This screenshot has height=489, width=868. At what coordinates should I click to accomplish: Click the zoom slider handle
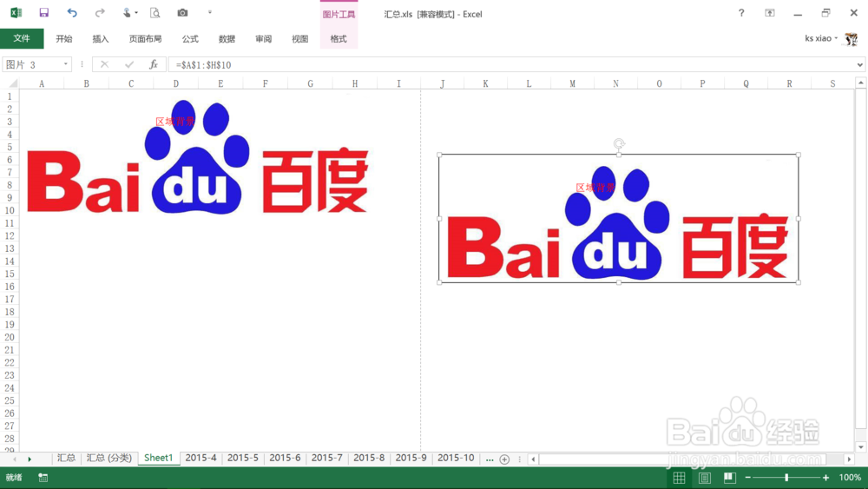tap(786, 478)
